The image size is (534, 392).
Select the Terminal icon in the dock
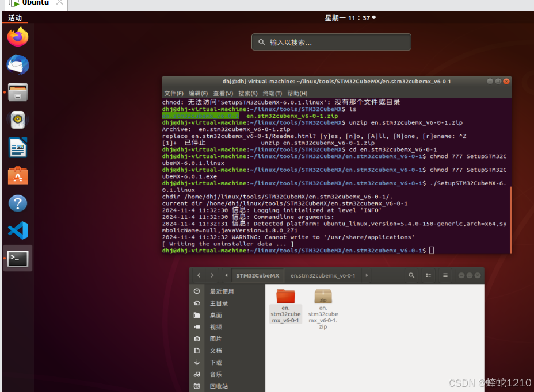click(17, 258)
